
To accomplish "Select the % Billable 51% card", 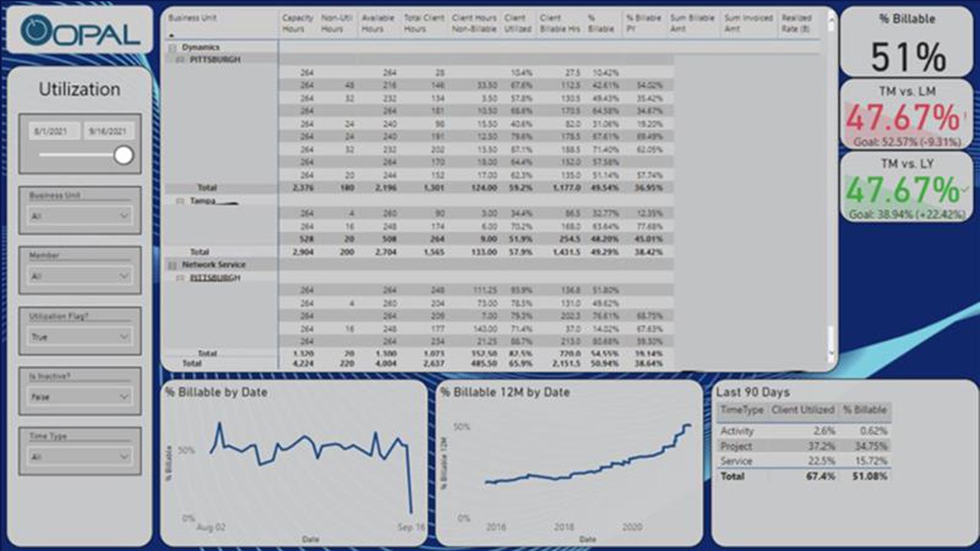I will pyautogui.click(x=907, y=42).
